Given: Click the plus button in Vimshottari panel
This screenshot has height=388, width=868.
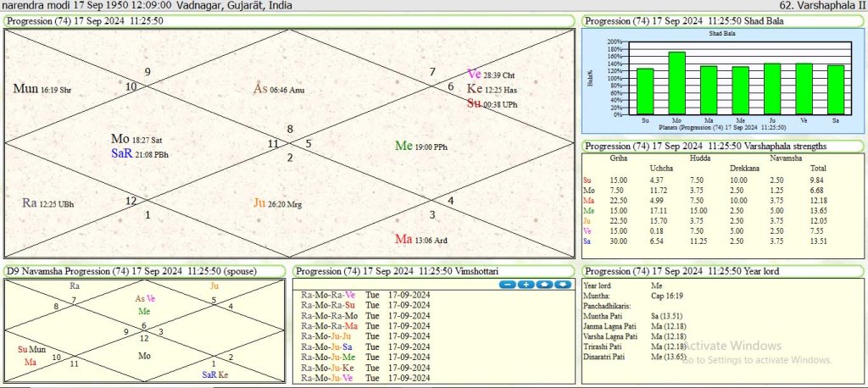Looking at the screenshot, I should [526, 284].
